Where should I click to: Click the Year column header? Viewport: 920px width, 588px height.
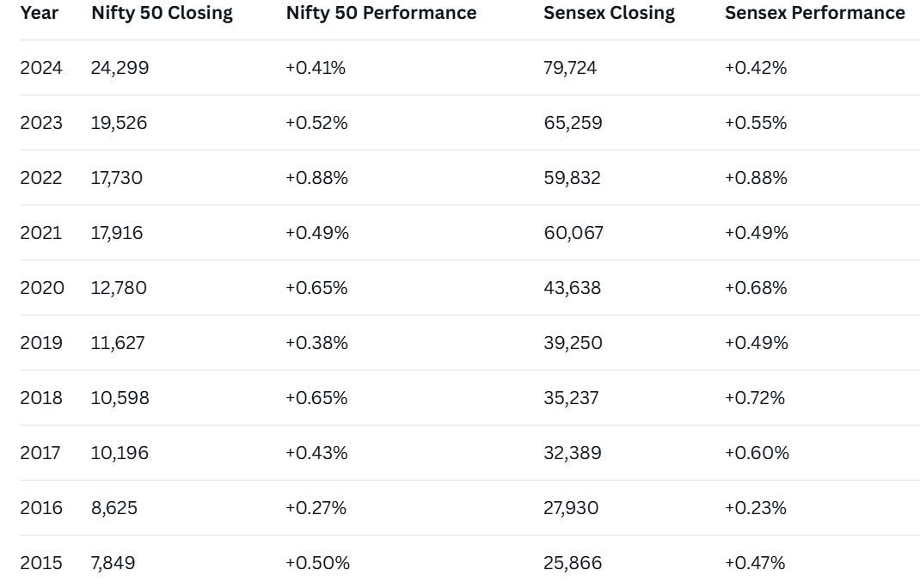click(39, 13)
